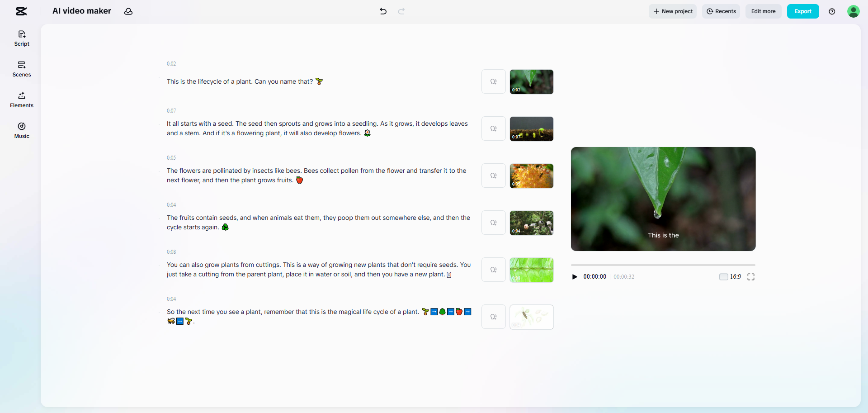The image size is (868, 413).
Task: Click voice icon for 'So the next time' scene
Action: (494, 317)
